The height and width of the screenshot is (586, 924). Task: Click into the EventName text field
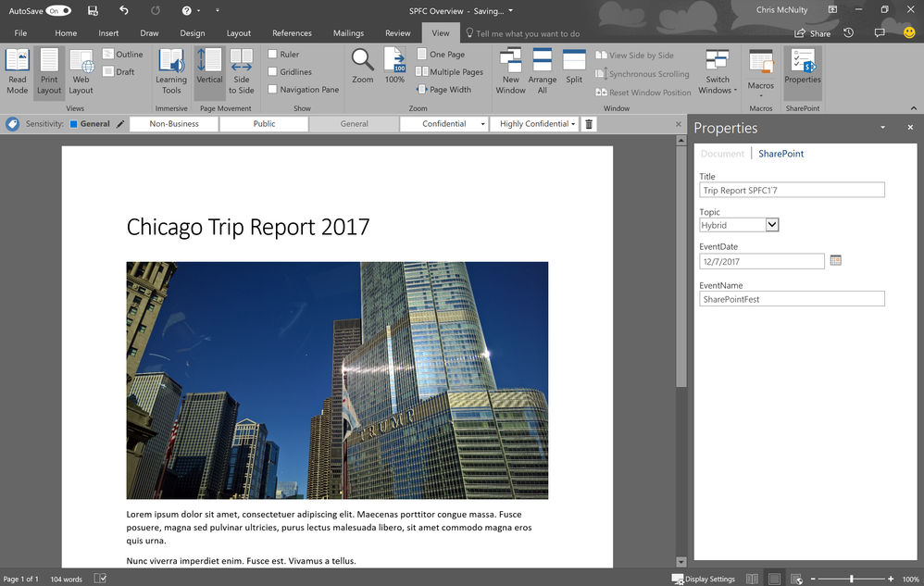pyautogui.click(x=792, y=299)
